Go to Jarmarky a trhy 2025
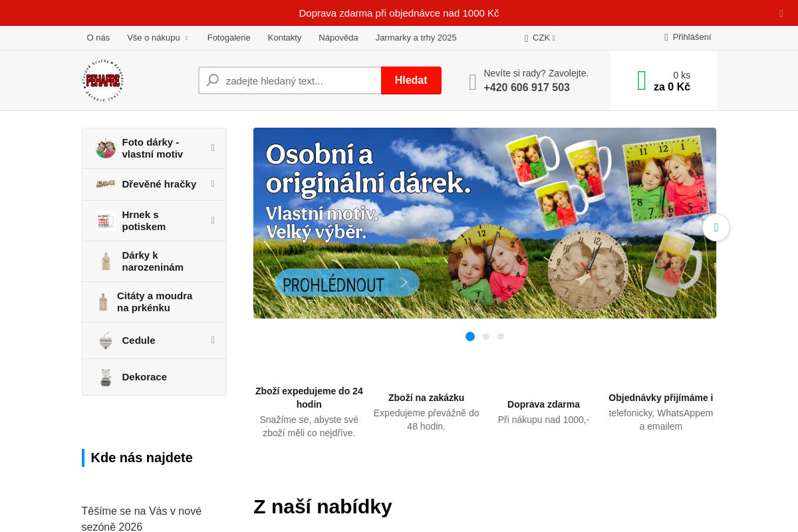This screenshot has height=532, width=798. pyautogui.click(x=416, y=38)
